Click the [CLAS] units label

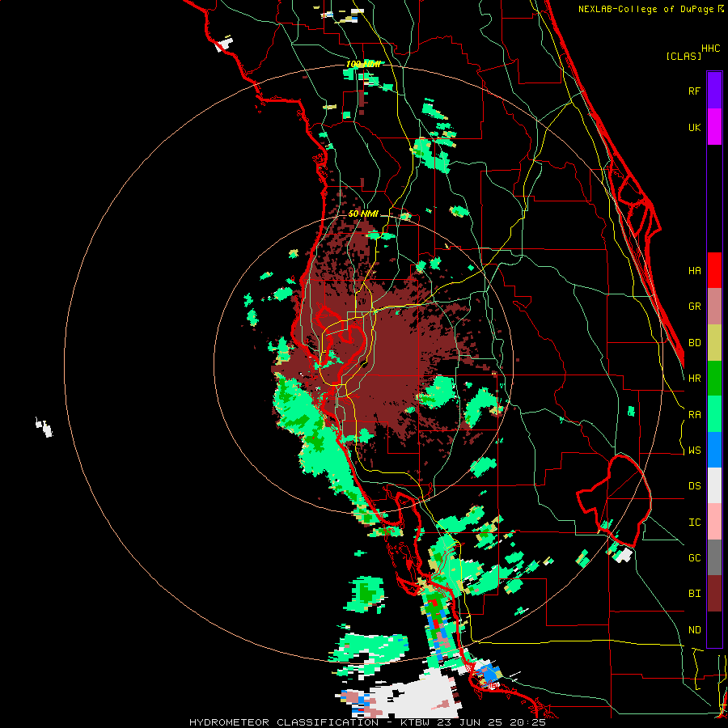pyautogui.click(x=684, y=56)
